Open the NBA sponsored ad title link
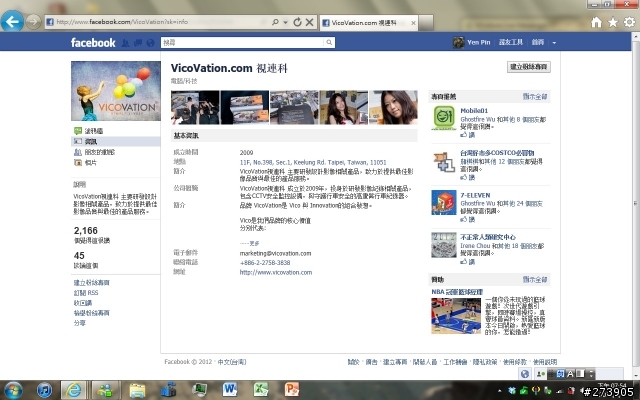Image resolution: width=640 pixels, height=400 pixels. pyautogui.click(x=457, y=292)
